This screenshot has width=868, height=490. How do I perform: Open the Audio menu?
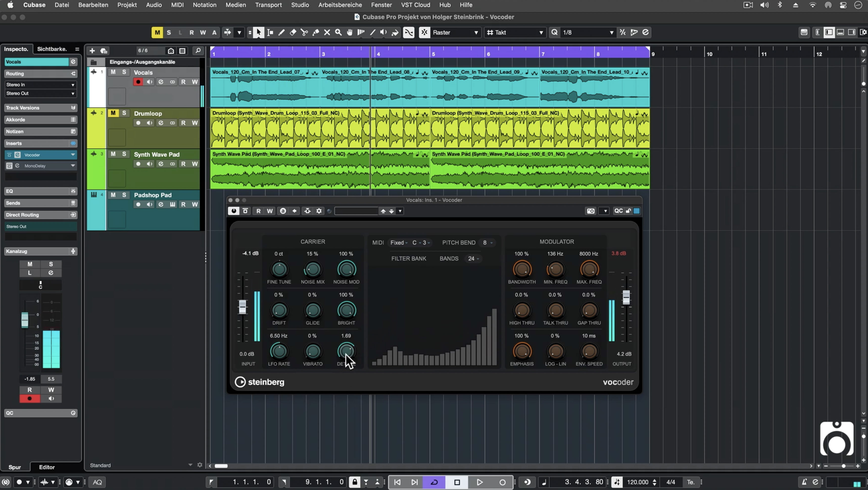(x=154, y=5)
